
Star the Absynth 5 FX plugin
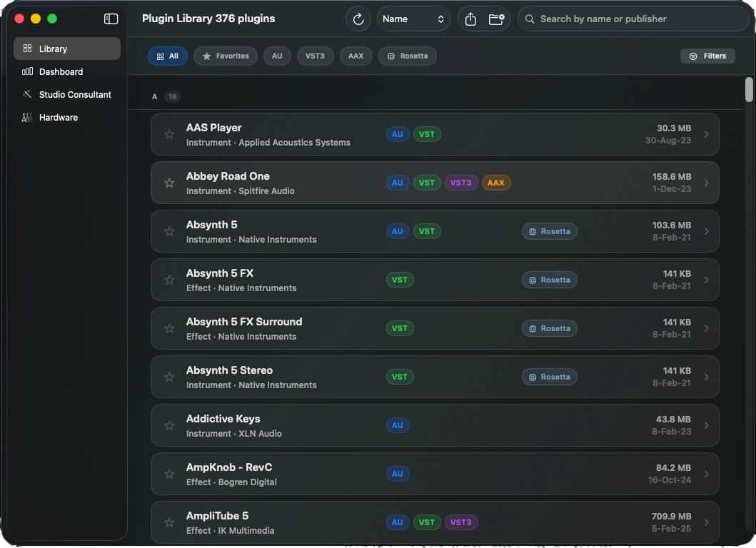point(169,280)
